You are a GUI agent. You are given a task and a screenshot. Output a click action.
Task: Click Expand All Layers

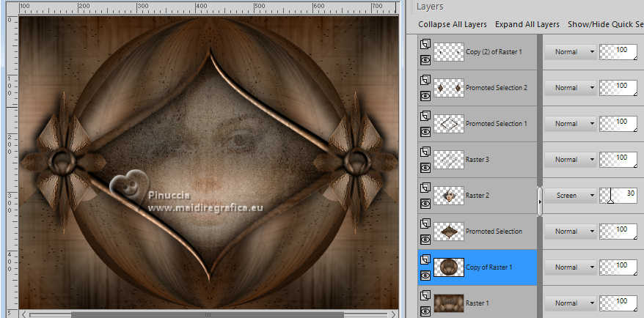[x=527, y=24]
